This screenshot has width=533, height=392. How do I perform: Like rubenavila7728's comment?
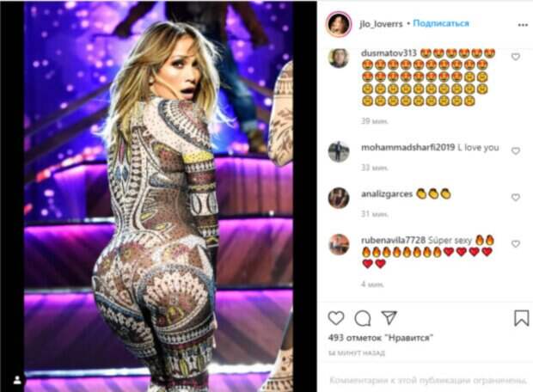point(516,244)
